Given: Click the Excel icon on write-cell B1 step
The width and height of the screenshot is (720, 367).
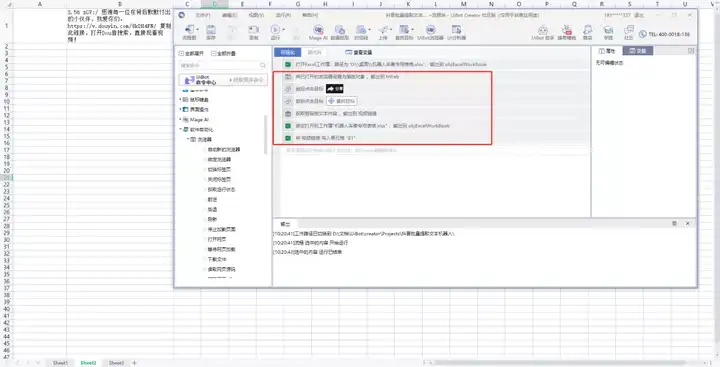Looking at the screenshot, I should [288, 138].
